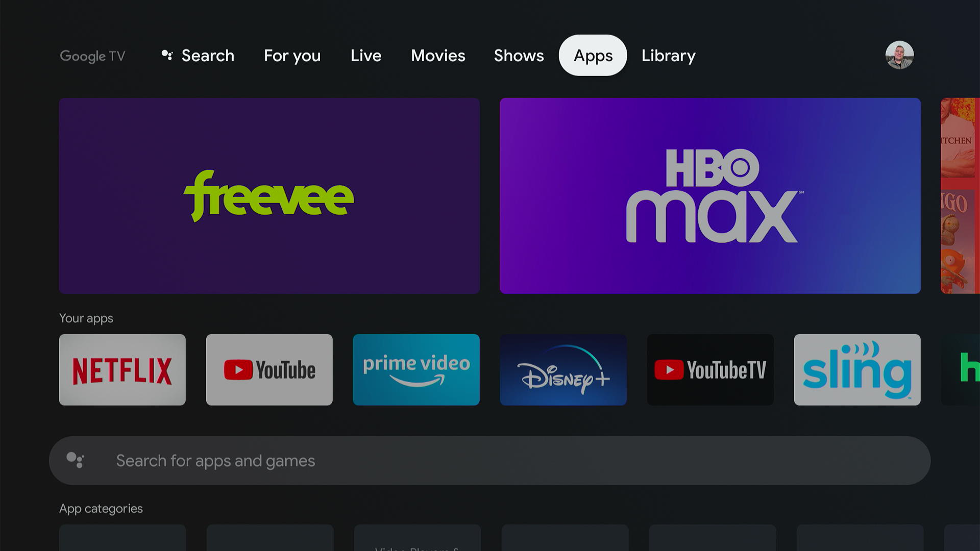Image resolution: width=980 pixels, height=551 pixels.
Task: Open user profile avatar menu
Action: point(899,55)
